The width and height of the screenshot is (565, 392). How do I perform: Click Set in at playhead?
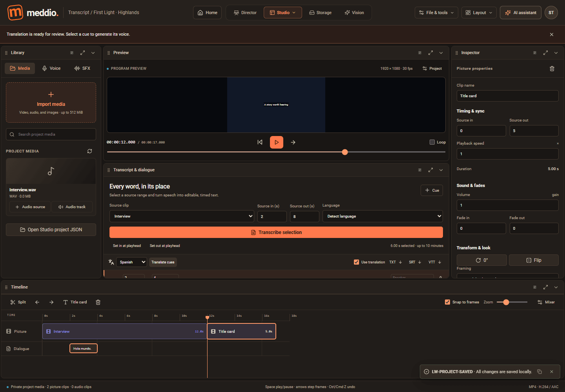127,246
